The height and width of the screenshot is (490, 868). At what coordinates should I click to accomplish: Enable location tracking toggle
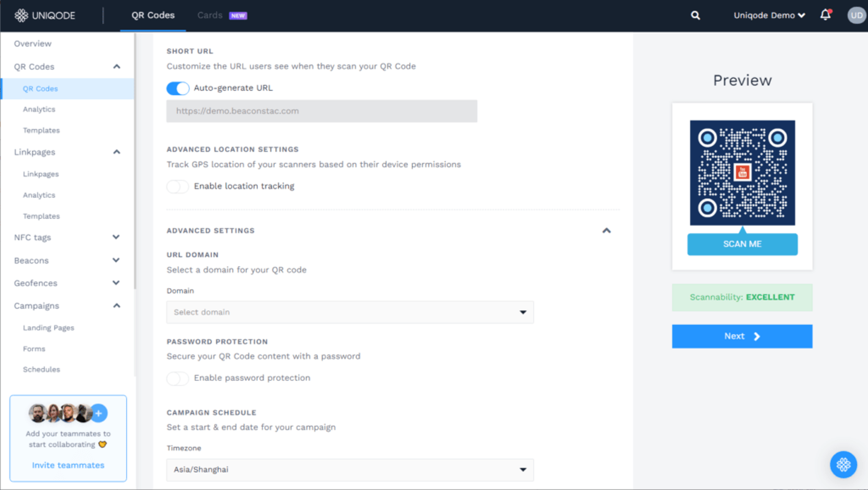[x=178, y=186]
